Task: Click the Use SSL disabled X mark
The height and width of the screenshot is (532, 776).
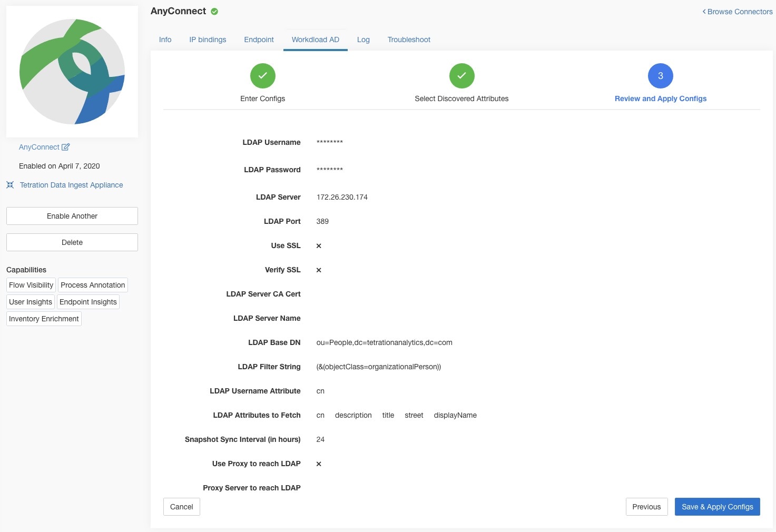Action: (x=319, y=246)
